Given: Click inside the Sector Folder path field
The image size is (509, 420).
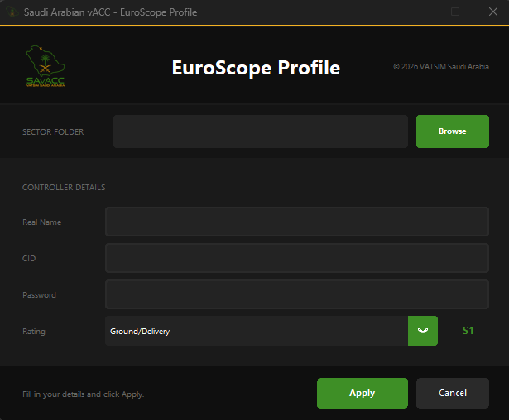Looking at the screenshot, I should pos(261,131).
